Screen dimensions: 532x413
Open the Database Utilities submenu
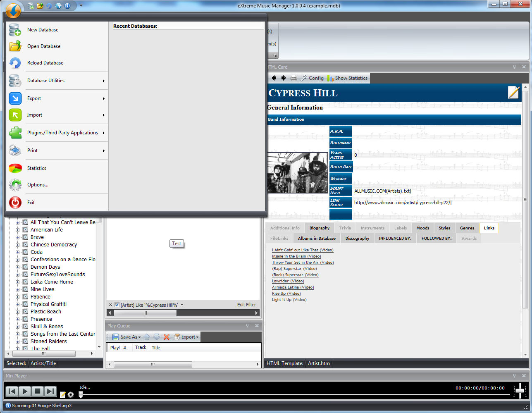click(58, 81)
